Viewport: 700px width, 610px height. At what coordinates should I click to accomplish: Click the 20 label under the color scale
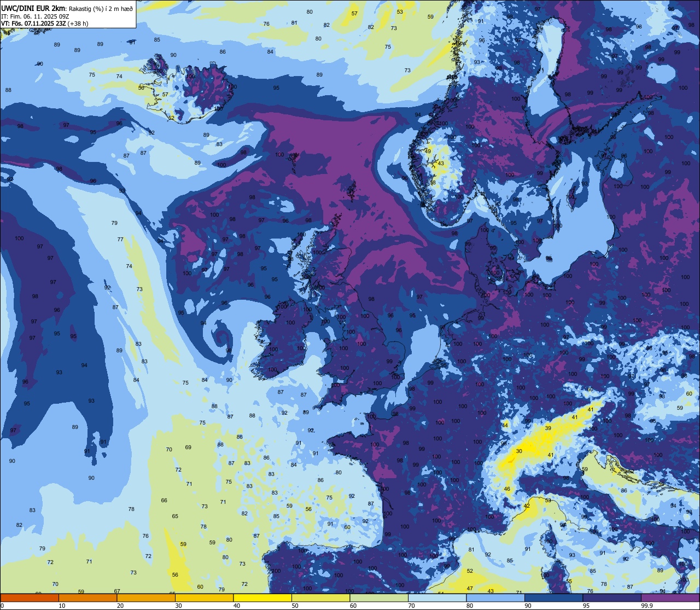click(x=120, y=606)
